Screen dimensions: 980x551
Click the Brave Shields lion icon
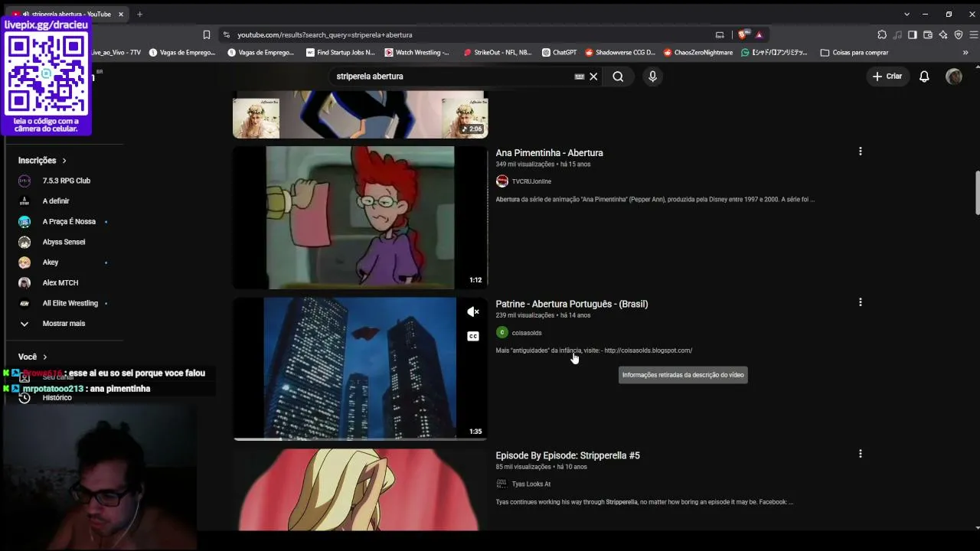pyautogui.click(x=742, y=34)
